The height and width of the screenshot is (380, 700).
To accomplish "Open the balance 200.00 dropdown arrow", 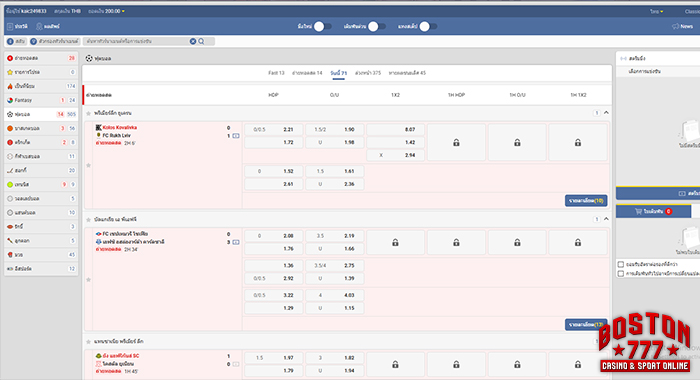I will pyautogui.click(x=123, y=11).
